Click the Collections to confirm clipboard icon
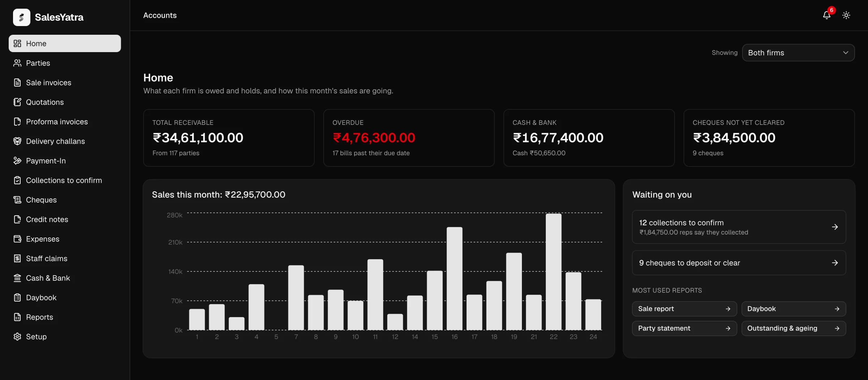Screen dimensions: 868x380 (x=17, y=180)
